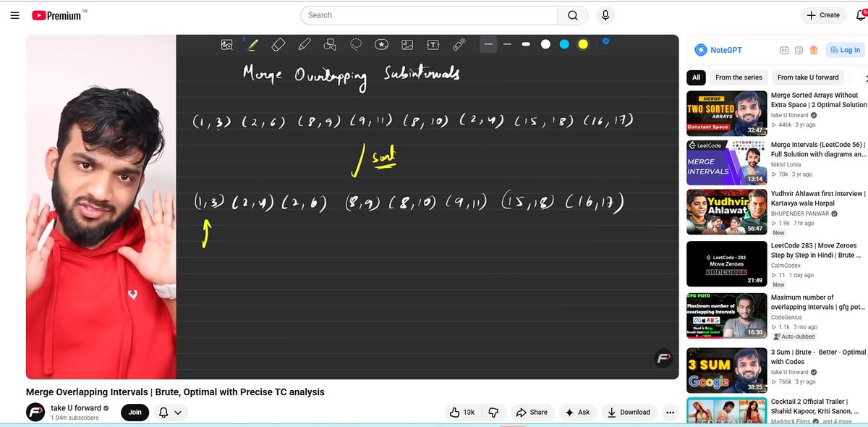This screenshot has height=427, width=868.
Task: Select the lasso selection tool
Action: [356, 45]
